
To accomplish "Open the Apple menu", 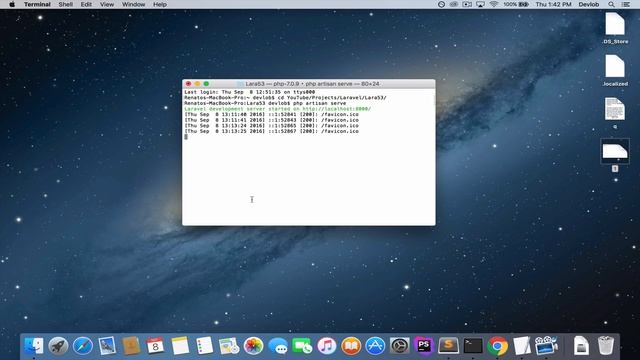I will [12, 4].
